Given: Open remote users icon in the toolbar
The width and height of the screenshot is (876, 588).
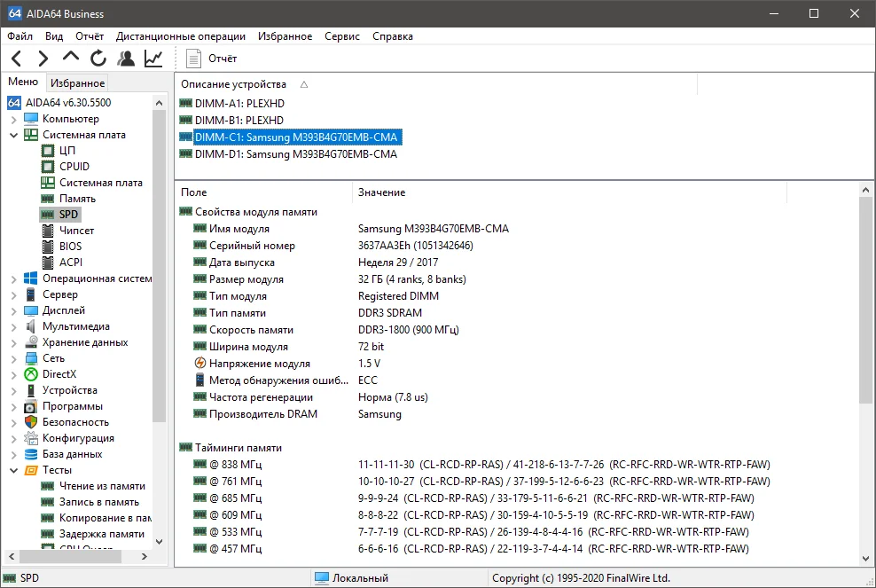Looking at the screenshot, I should pos(126,59).
